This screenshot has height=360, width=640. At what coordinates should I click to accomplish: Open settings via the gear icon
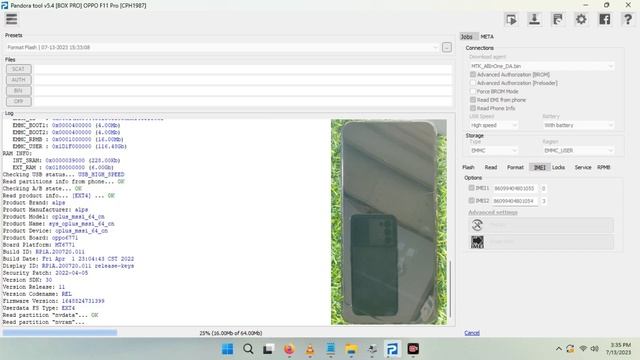pyautogui.click(x=581, y=19)
